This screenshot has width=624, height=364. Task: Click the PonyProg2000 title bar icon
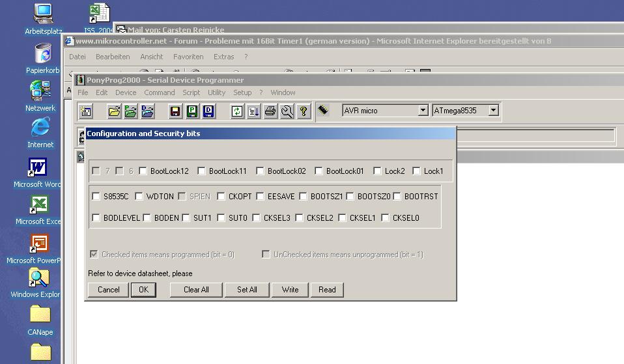click(81, 80)
